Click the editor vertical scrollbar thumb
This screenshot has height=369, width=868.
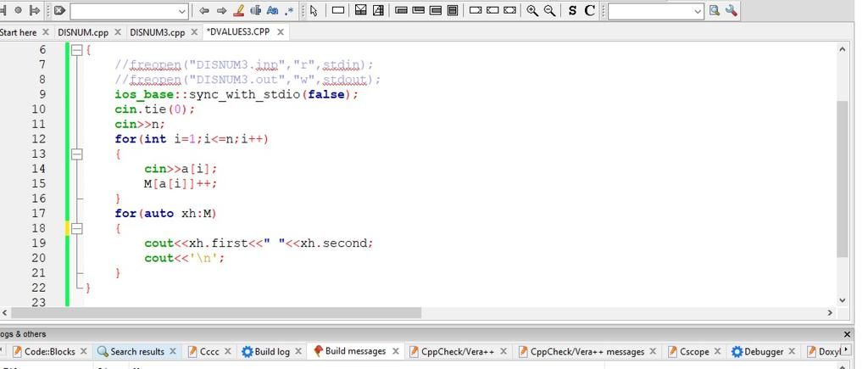[x=842, y=178]
